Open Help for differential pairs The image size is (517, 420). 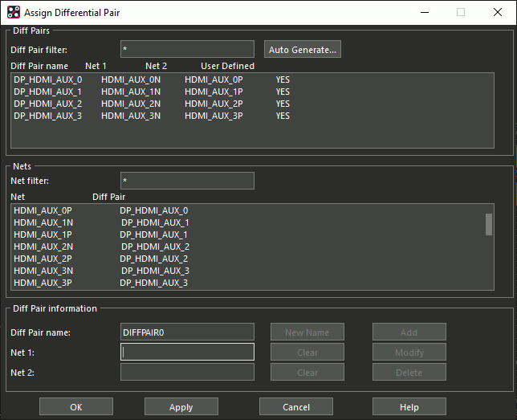pos(409,406)
